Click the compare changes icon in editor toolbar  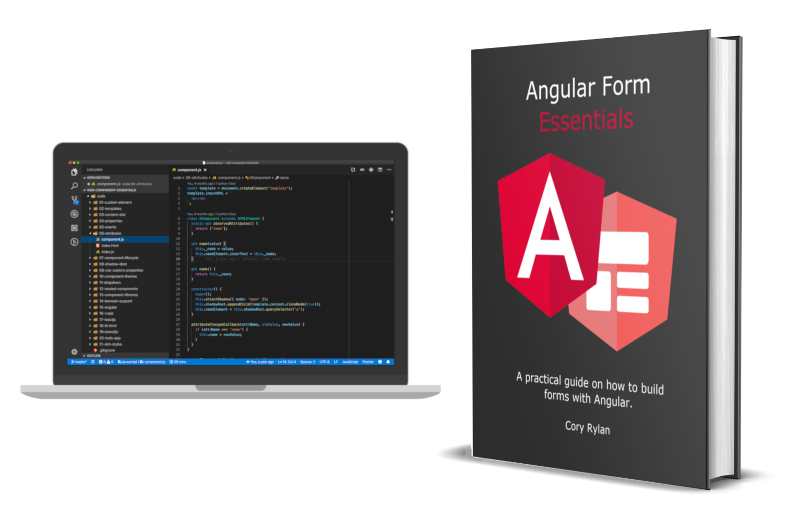click(x=353, y=170)
